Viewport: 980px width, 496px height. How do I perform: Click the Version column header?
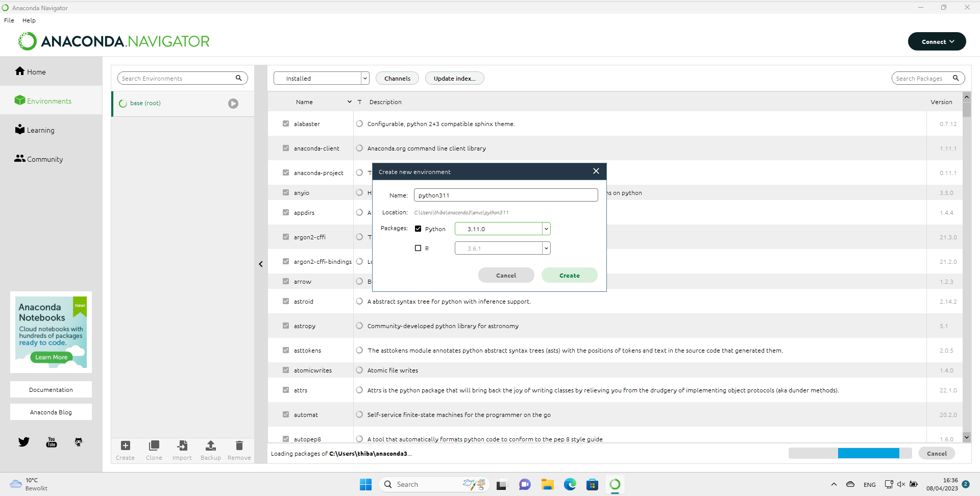(941, 102)
